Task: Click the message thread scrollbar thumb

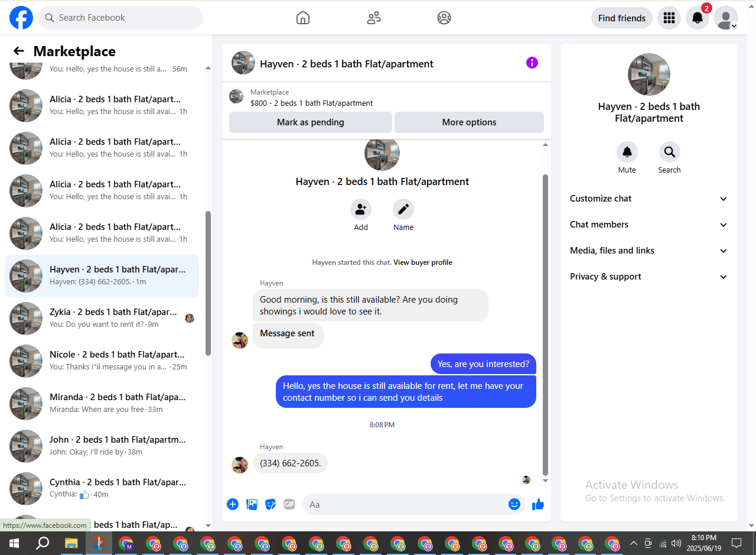Action: coord(546,325)
